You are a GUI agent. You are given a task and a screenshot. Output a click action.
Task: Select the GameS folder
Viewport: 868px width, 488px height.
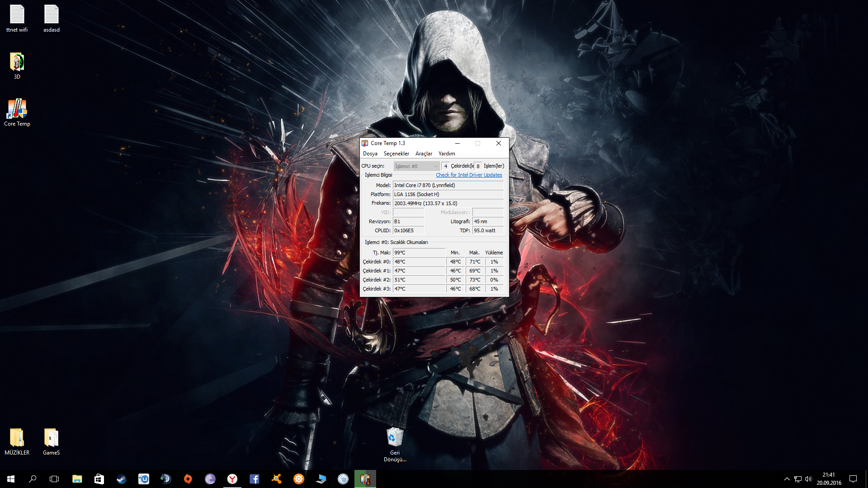click(x=51, y=441)
